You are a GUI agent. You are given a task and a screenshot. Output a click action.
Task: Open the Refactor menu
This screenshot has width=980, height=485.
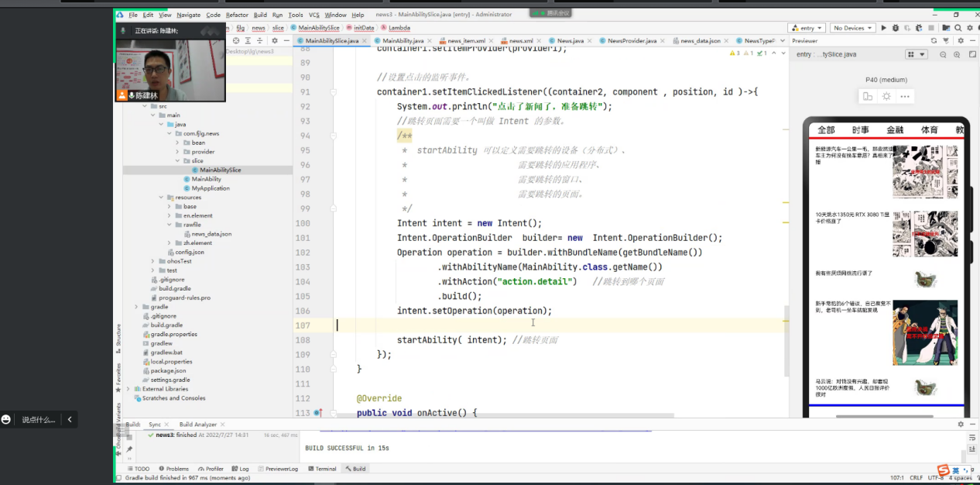(x=237, y=15)
